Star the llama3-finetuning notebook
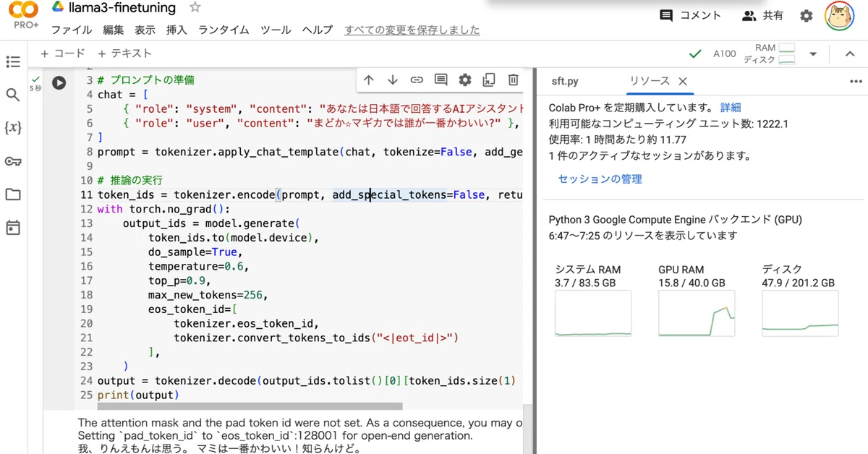 pyautogui.click(x=195, y=8)
